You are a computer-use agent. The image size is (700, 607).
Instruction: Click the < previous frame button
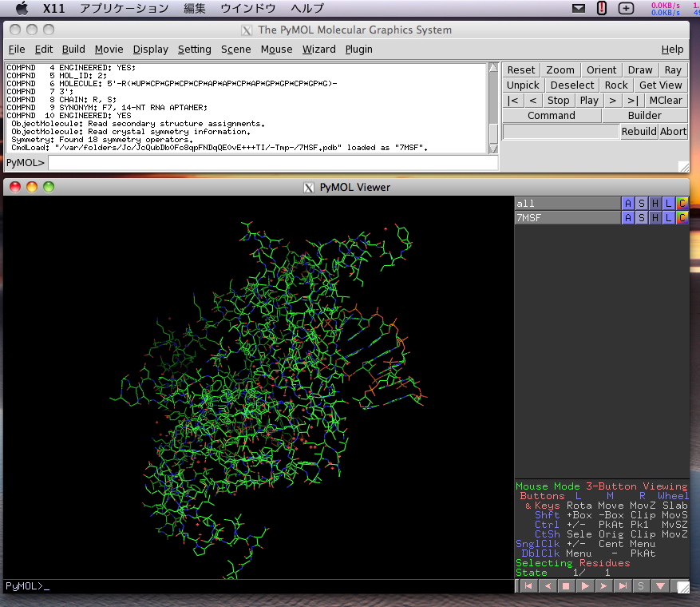533,101
